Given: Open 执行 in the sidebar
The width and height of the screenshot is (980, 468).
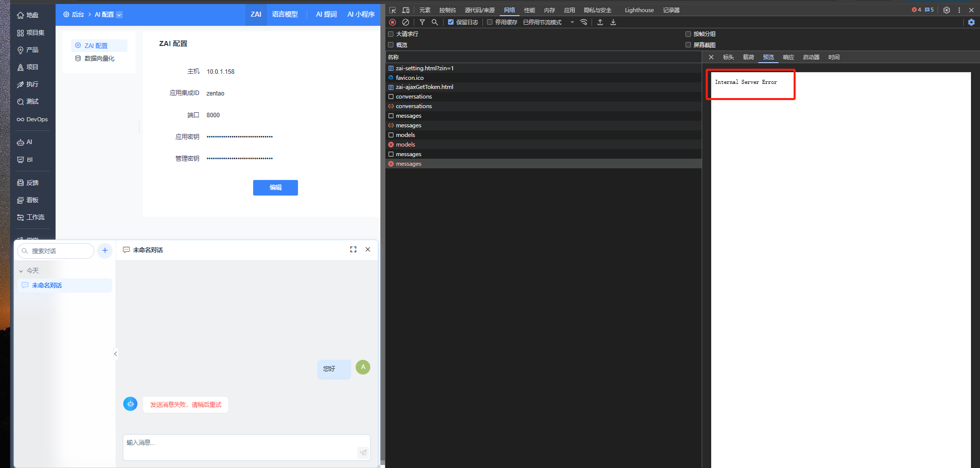Looking at the screenshot, I should tap(28, 84).
